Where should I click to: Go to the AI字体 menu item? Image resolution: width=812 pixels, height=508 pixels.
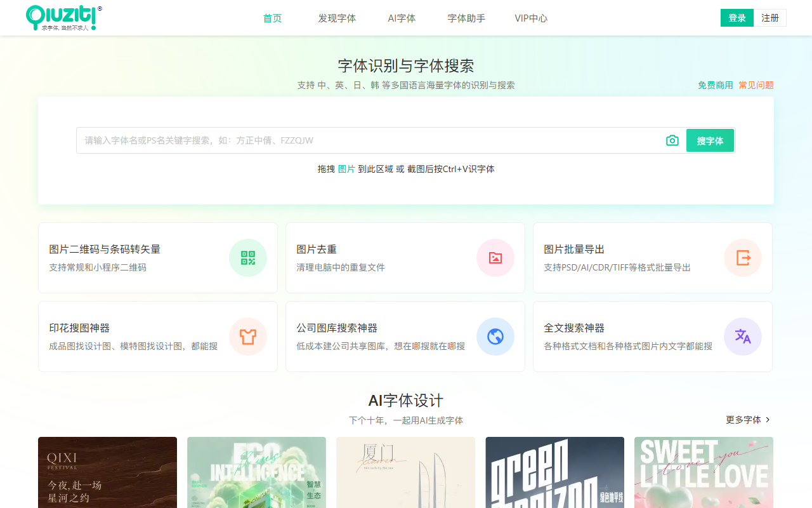click(x=402, y=18)
